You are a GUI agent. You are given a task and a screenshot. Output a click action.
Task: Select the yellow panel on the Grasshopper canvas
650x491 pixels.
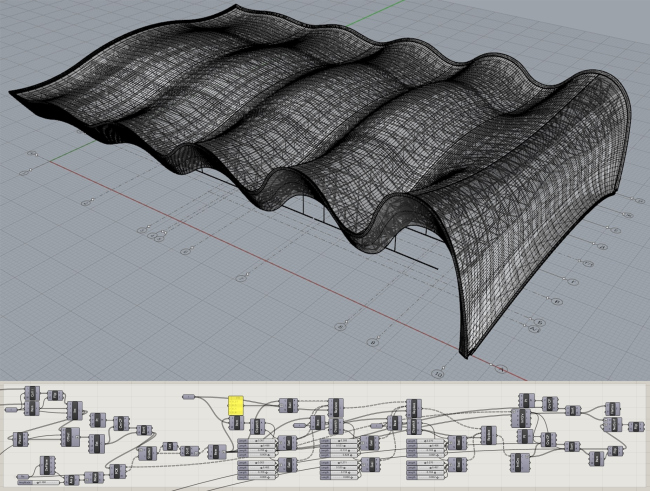pyautogui.click(x=237, y=404)
